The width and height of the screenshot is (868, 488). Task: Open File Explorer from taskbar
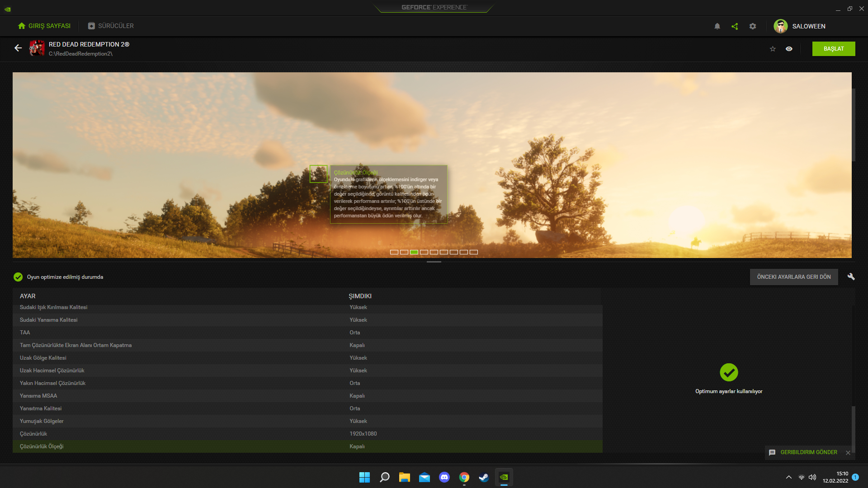click(405, 477)
